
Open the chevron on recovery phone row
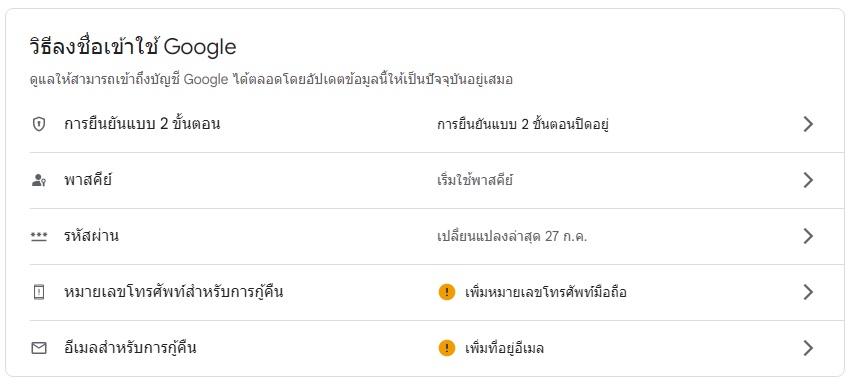[x=808, y=292]
